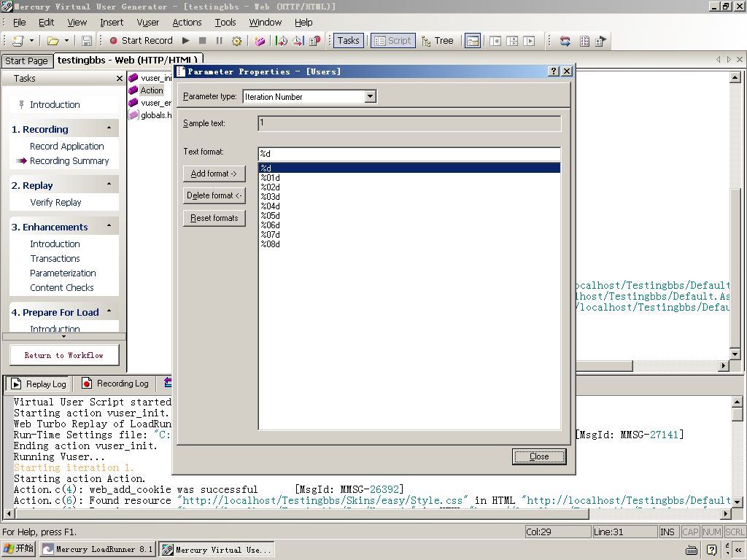Open the Tools menu
The image size is (747, 560).
coord(225,23)
